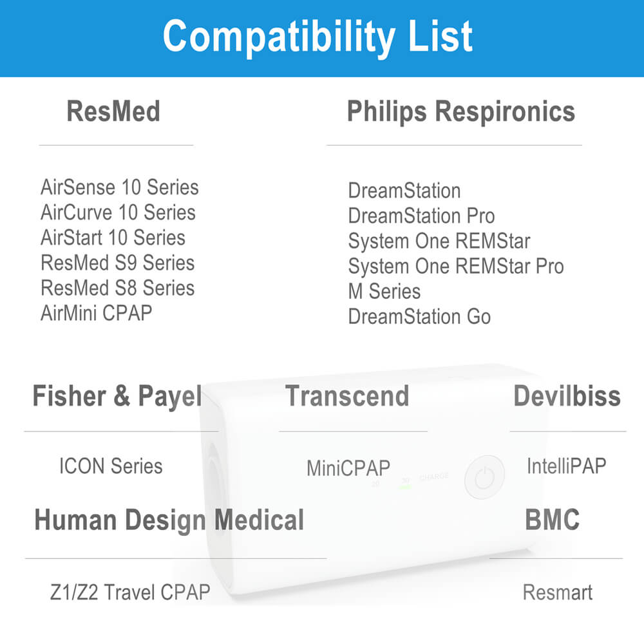The height and width of the screenshot is (644, 644).
Task: Click the AirMini CPAP entry
Action: [96, 313]
